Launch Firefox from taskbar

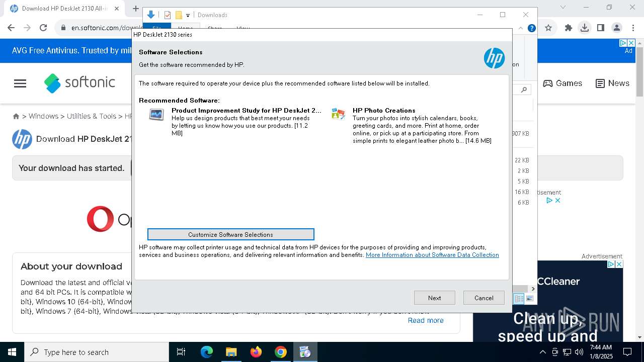(256, 352)
